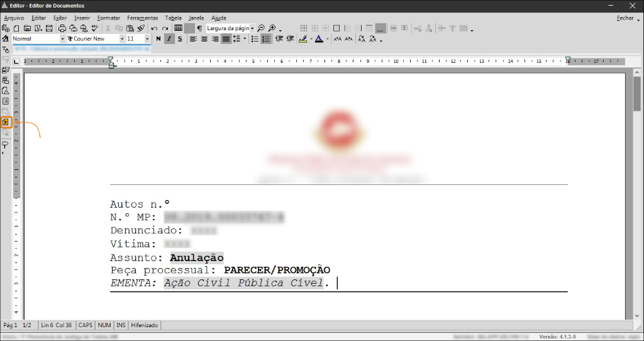The image size is (644, 341).
Task: Align text to the left
Action: tap(193, 39)
